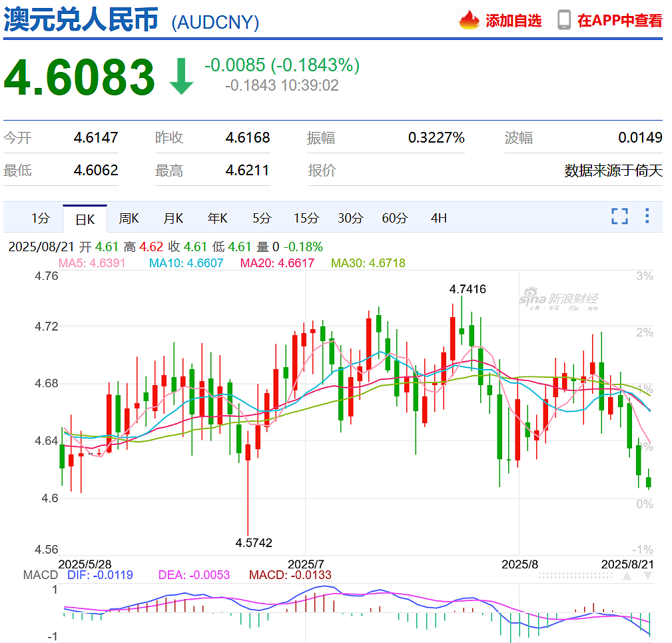Switch to the 5分 chart tab

[x=262, y=218]
